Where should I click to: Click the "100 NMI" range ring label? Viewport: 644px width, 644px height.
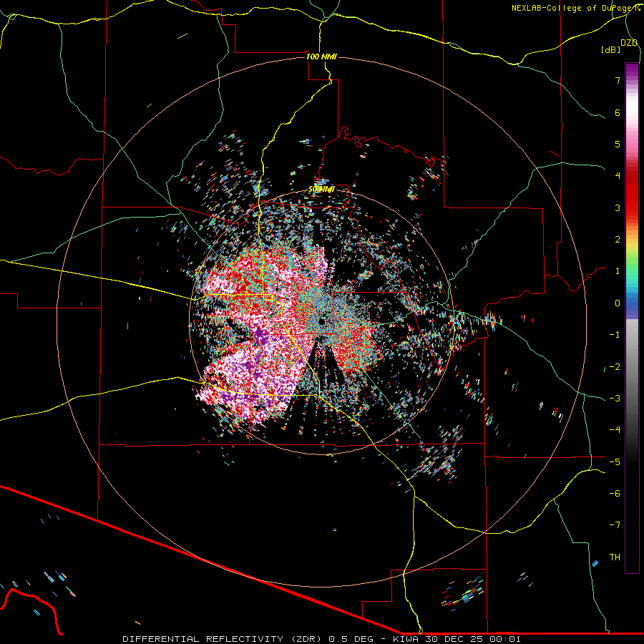pyautogui.click(x=321, y=57)
